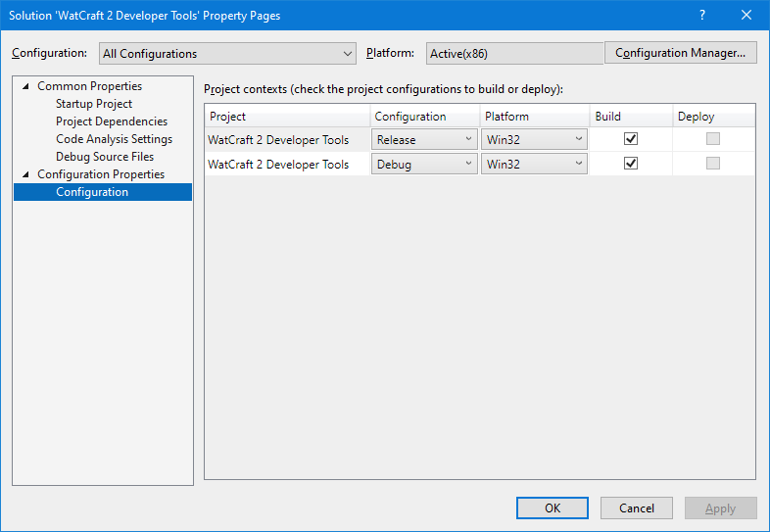
Task: Open Code Analysis Settings page
Action: (x=114, y=139)
